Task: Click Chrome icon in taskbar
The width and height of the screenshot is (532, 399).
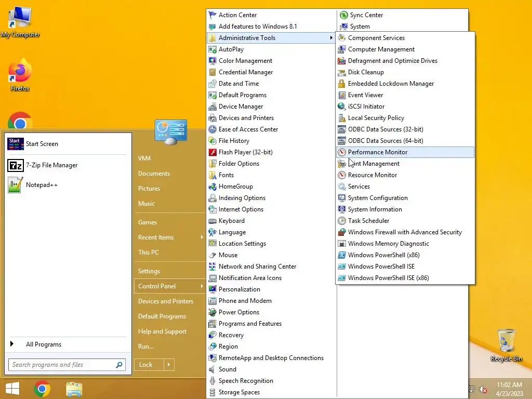Action: click(42, 389)
